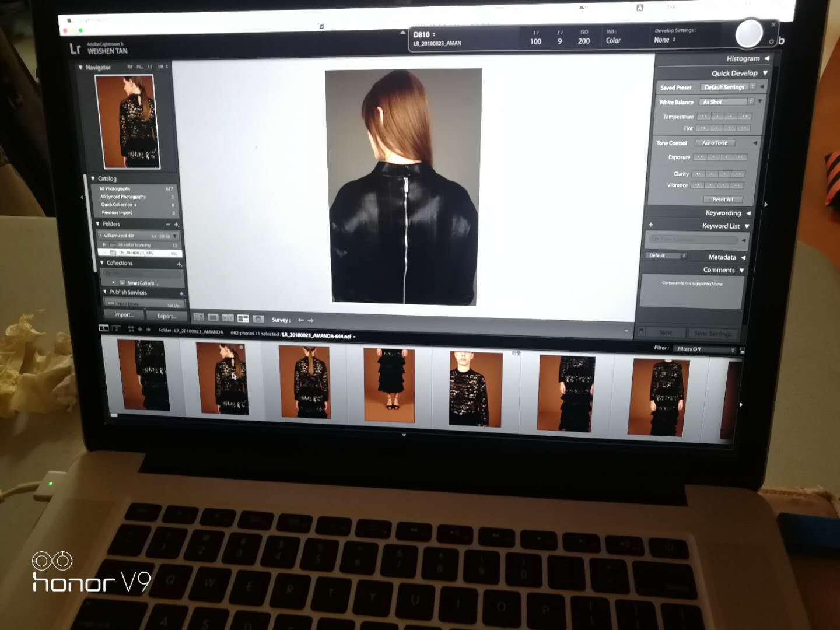Switch to Loupe view icon
Screen dimensions: 840x630
[213, 318]
